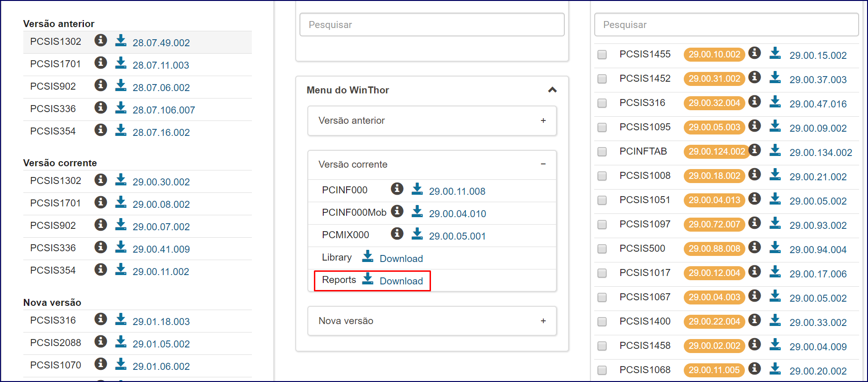Click Reports download arrow icon
Viewport: 868px width, 382px height.
coord(368,278)
